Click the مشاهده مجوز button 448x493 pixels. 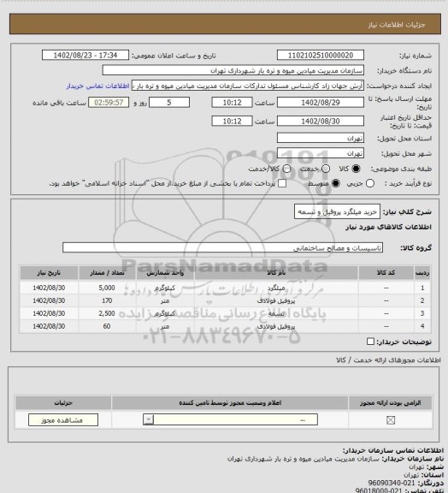[x=63, y=420]
